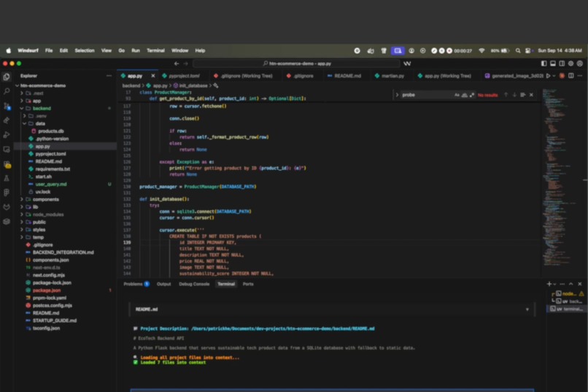
Task: Open the run button dropdown arrow
Action: [554, 76]
